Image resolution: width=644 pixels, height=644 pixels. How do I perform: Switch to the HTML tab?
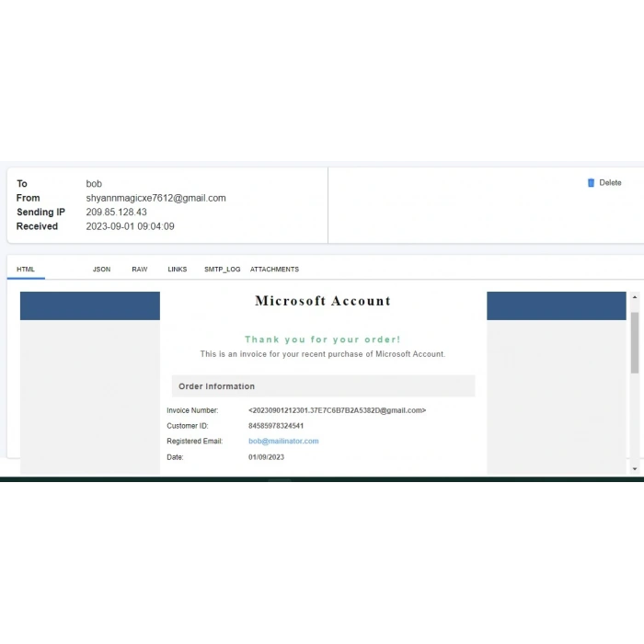pyautogui.click(x=26, y=270)
